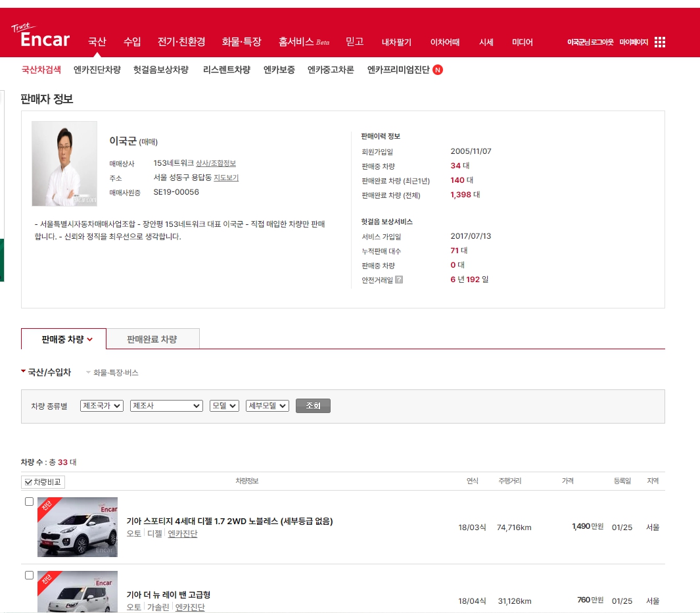
Task: Open 기아 더 뉴 레이 밴 고급형 listing
Action: [x=168, y=595]
